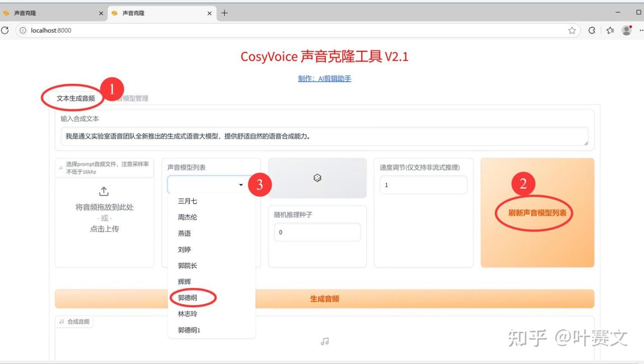Click the 刷新声音模型列表 button
Screen dimensions: 644x364
point(537,213)
